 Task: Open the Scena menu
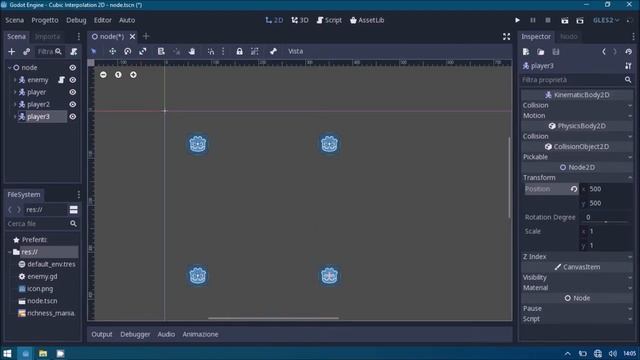(14, 20)
